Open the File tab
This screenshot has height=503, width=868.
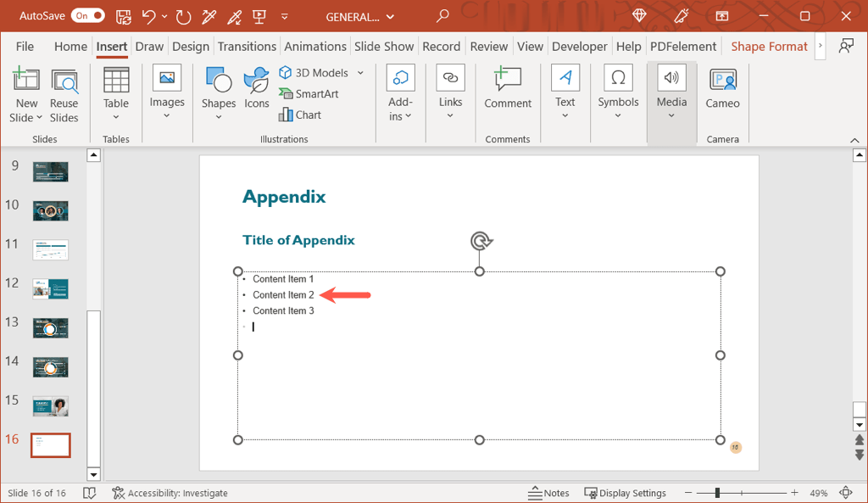pyautogui.click(x=25, y=47)
